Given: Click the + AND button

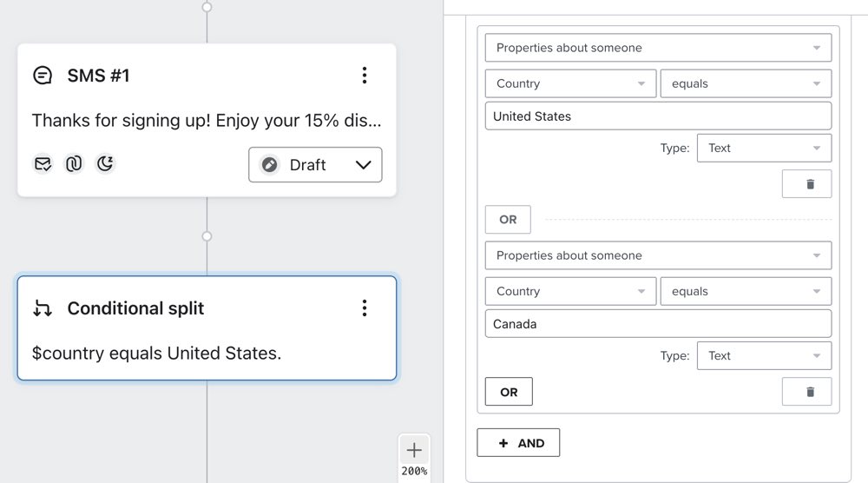Looking at the screenshot, I should [x=518, y=443].
